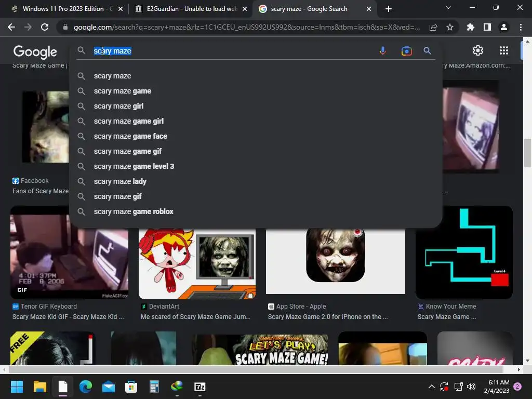Click the address bar URL

tap(247, 27)
